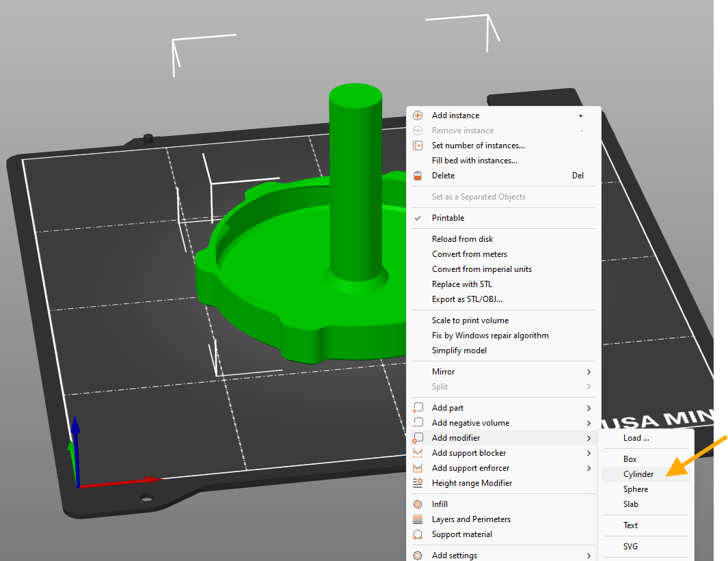This screenshot has height=561, width=728.
Task: Click the Add support blocker icon
Action: pyautogui.click(x=418, y=453)
